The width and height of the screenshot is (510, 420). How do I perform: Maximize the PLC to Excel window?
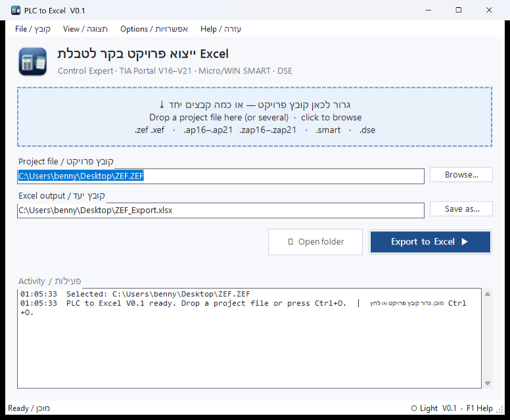coord(458,10)
